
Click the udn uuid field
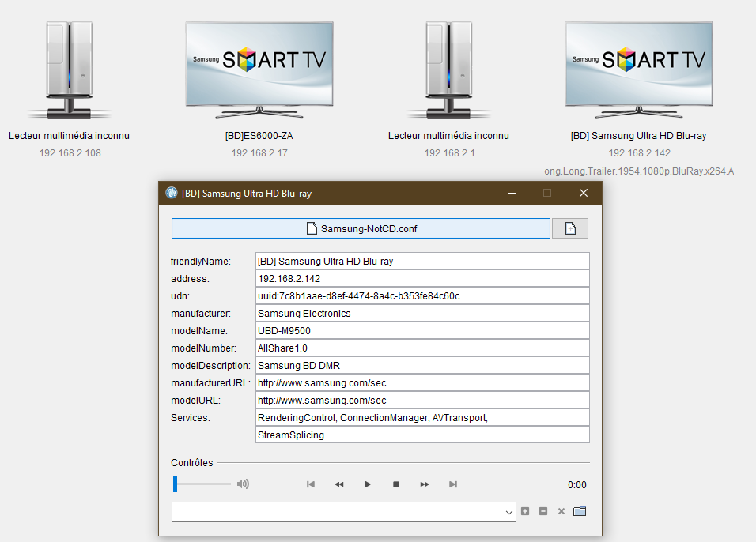tap(422, 295)
